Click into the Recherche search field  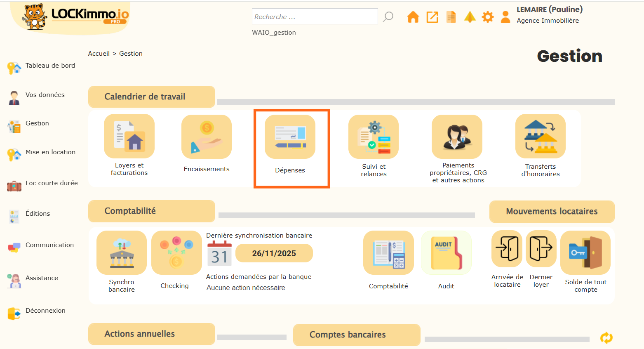pos(315,17)
